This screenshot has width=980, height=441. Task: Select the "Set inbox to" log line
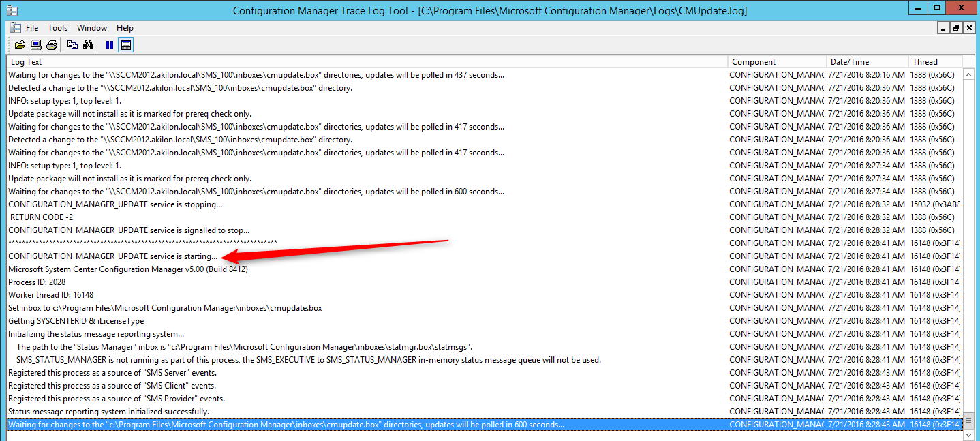pyautogui.click(x=484, y=308)
